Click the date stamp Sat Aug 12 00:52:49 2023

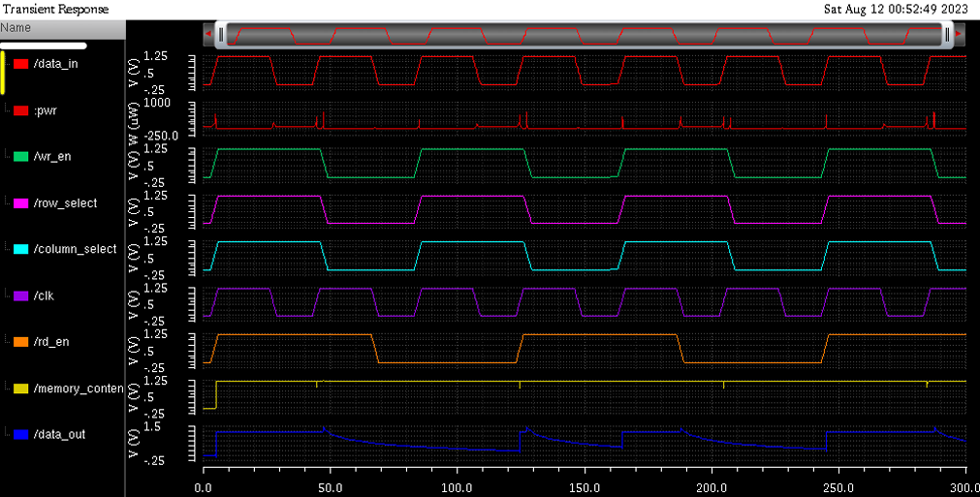(896, 10)
